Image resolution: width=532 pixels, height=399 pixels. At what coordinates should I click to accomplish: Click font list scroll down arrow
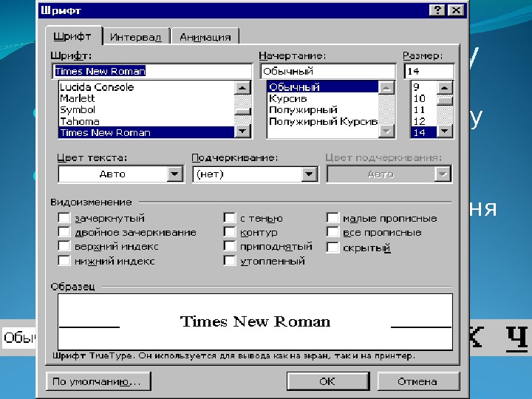242,131
